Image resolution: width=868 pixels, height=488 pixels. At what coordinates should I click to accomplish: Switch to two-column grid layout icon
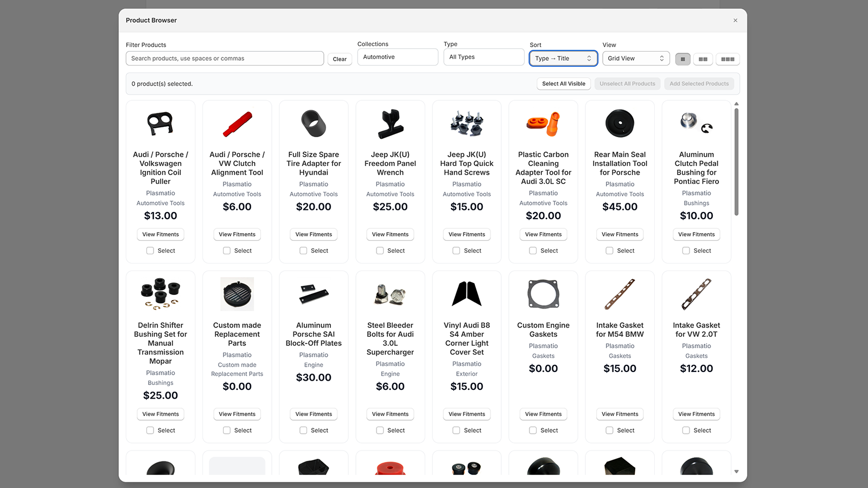pyautogui.click(x=703, y=59)
